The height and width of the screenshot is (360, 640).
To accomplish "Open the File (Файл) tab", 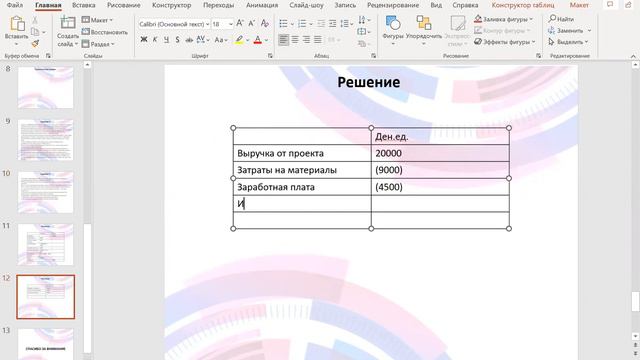I will [15, 5].
